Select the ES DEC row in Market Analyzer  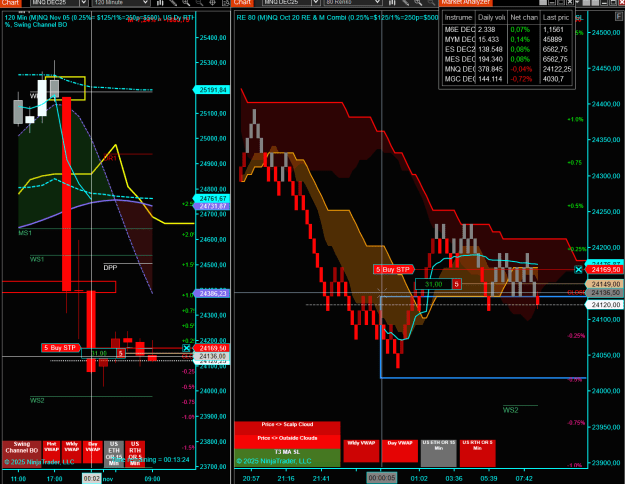(x=507, y=49)
